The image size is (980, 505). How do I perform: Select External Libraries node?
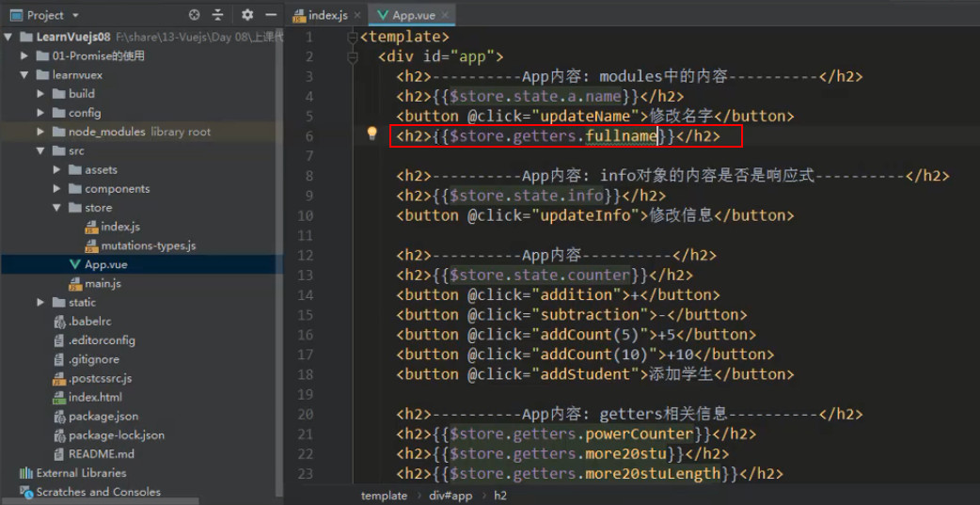point(81,473)
